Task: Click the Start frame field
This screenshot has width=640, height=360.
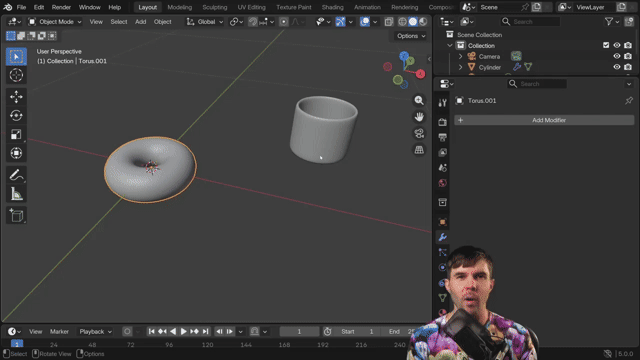Action: 357,331
